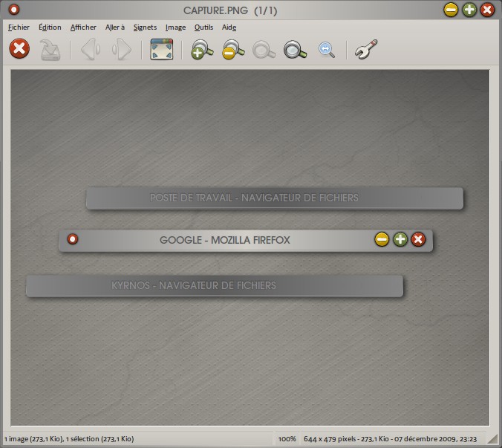Open the Outils menu

click(203, 27)
